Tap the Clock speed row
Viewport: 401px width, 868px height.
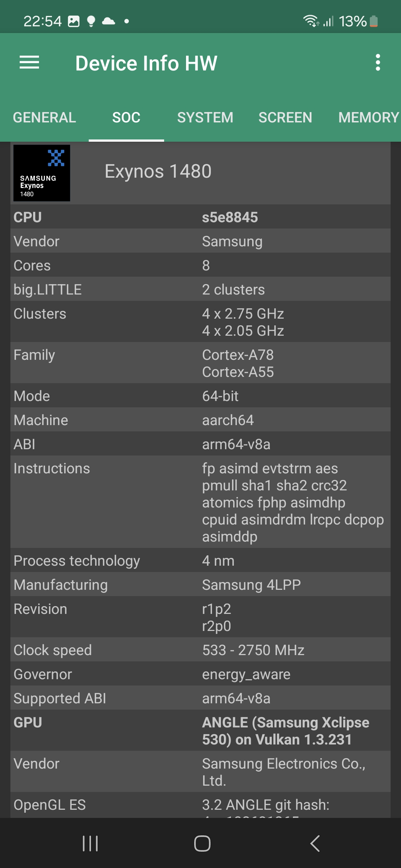[x=200, y=650]
